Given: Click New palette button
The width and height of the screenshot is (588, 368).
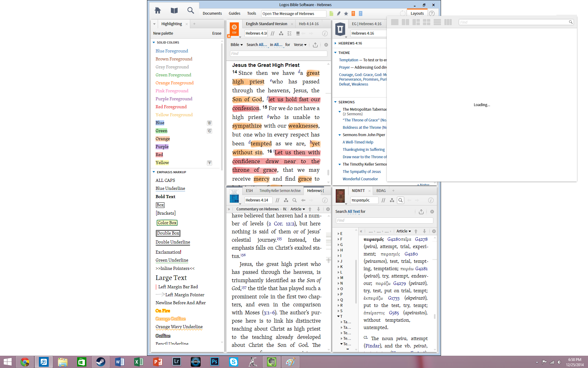Looking at the screenshot, I should (163, 33).
